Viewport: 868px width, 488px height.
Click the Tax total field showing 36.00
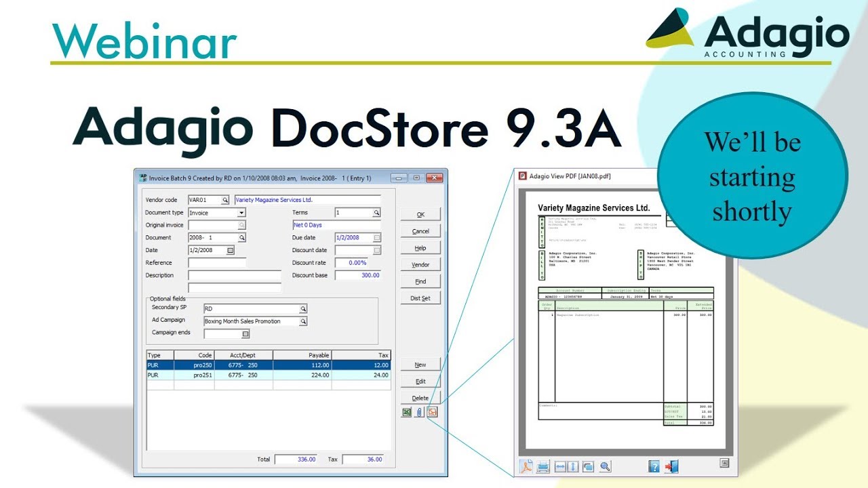click(x=363, y=460)
